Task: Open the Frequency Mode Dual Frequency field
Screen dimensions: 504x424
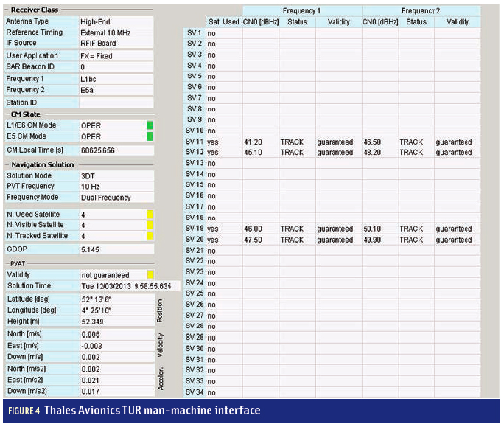Action: [x=116, y=198]
